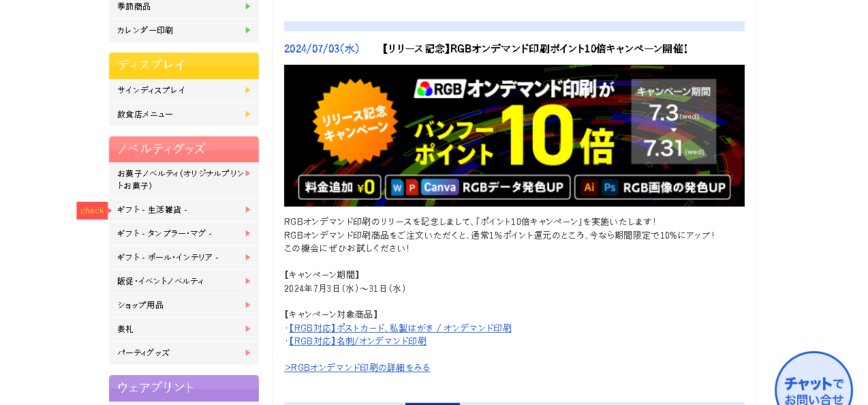The width and height of the screenshot is (868, 405).
Task: Click the 2024年7月3日(水)〜31日(水) text
Action: (346, 288)
